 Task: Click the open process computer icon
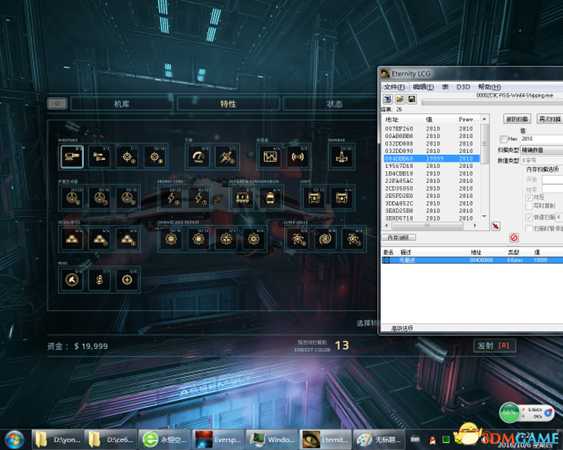(388, 99)
